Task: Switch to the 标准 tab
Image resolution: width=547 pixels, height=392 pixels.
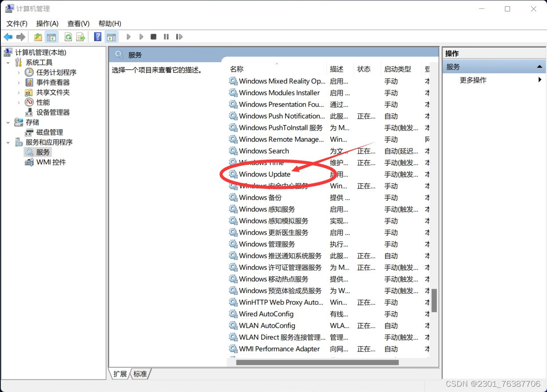Action: coord(140,374)
